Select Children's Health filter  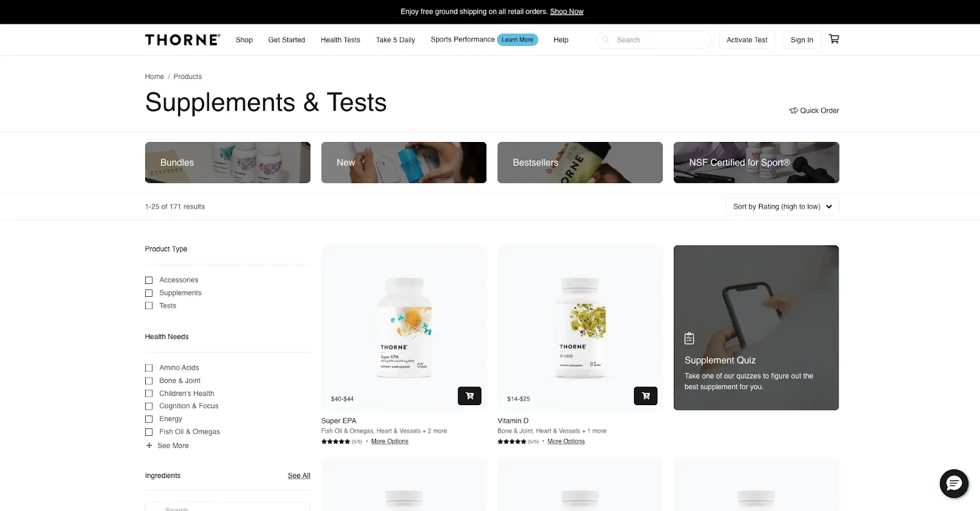[149, 394]
